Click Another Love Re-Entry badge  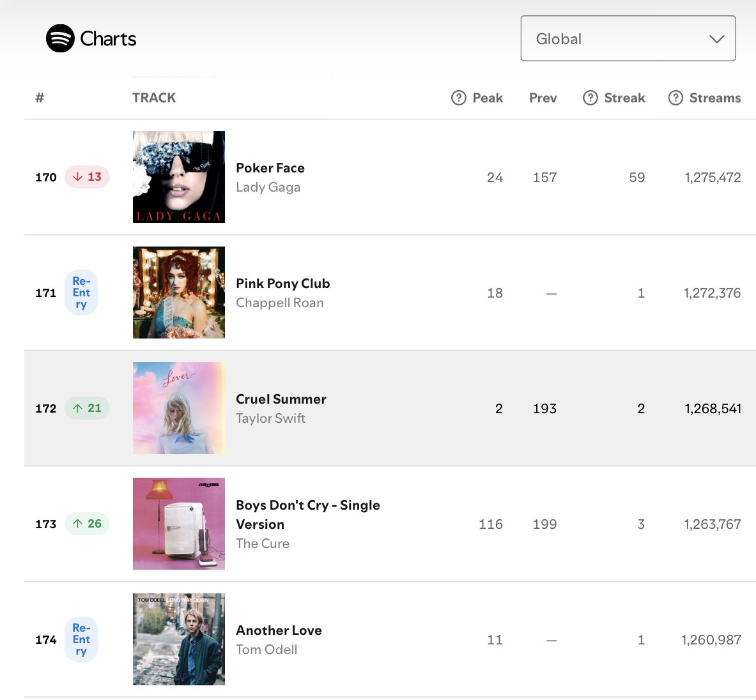pos(82,639)
